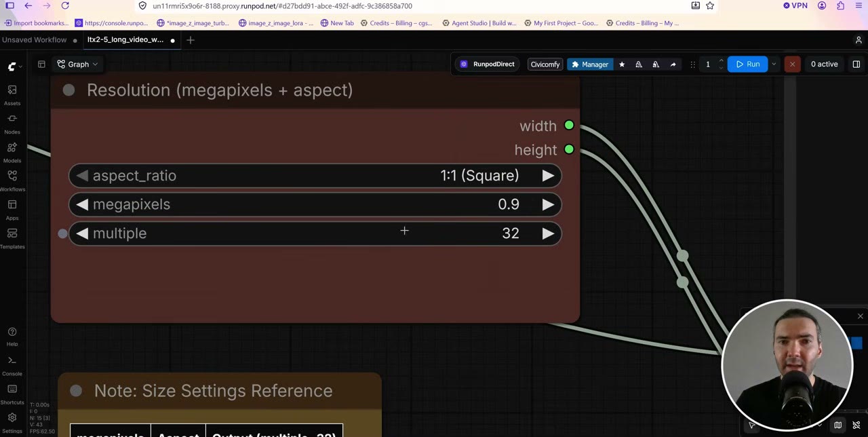
Task: Click the Resolution node title
Action: pos(220,90)
